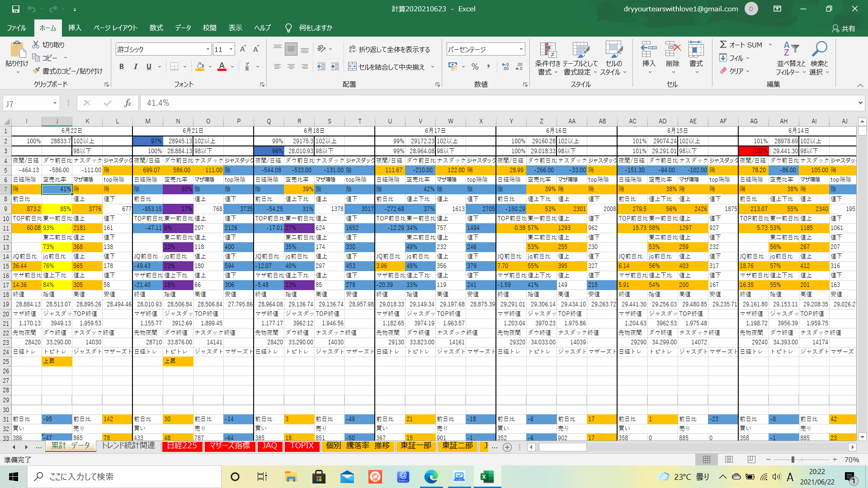This screenshot has width=868, height=488.
Task: Expand the Name Box dropdown
Action: pos(55,103)
